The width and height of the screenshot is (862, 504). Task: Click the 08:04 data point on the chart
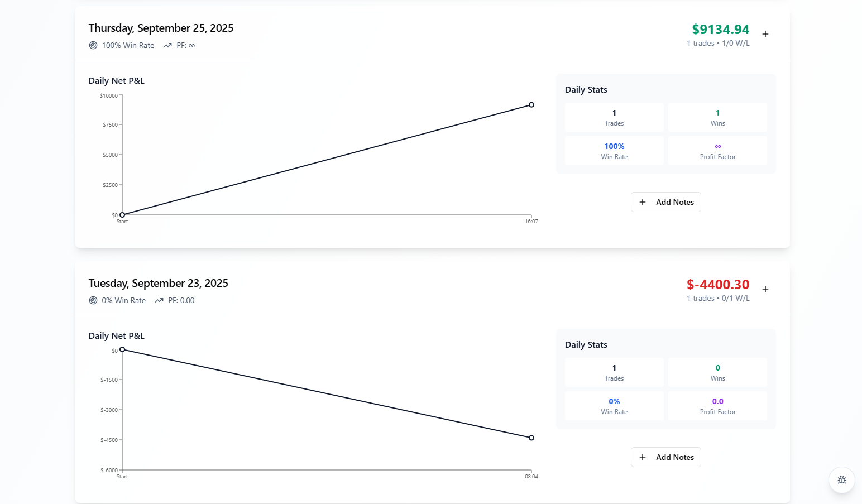click(x=531, y=438)
